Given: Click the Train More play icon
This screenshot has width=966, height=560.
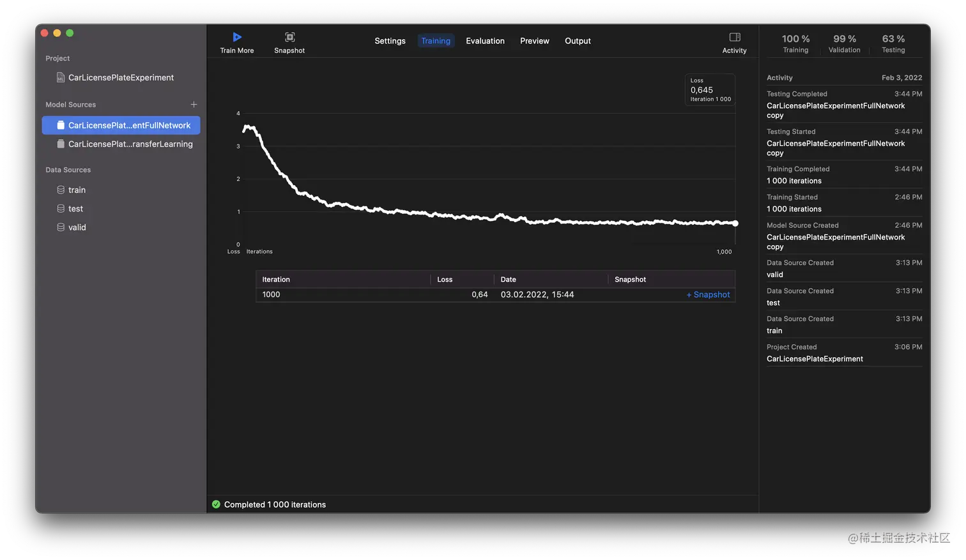Looking at the screenshot, I should (x=237, y=36).
